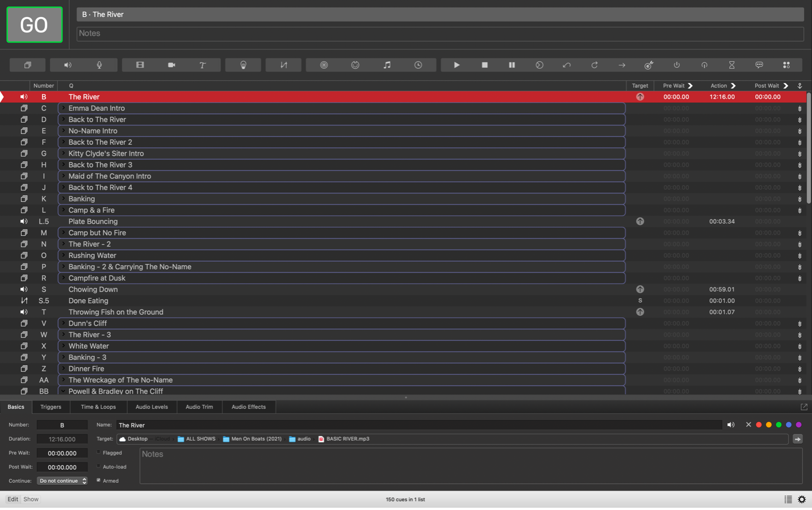Image resolution: width=812 pixels, height=510 pixels.
Task: Expand the Rushing Water group
Action: 64,256
